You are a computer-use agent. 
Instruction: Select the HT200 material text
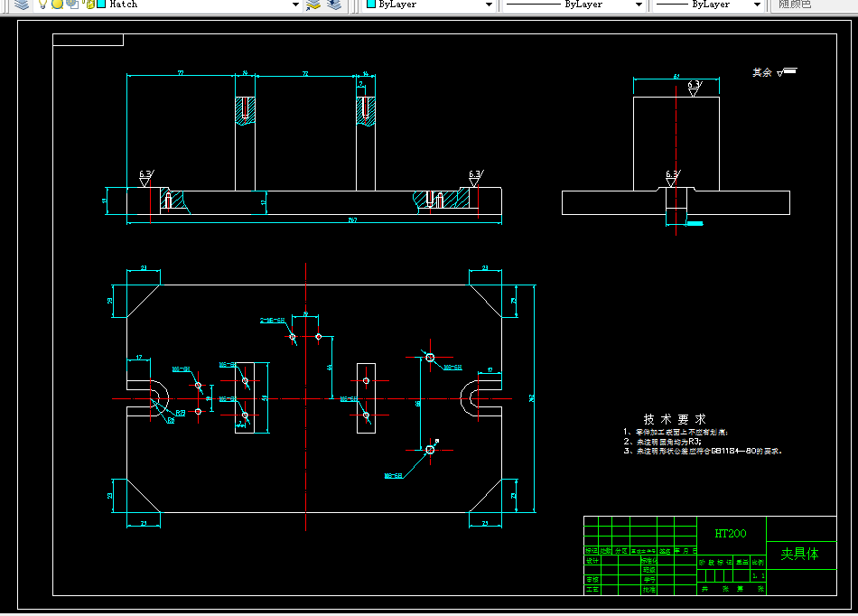point(731,534)
